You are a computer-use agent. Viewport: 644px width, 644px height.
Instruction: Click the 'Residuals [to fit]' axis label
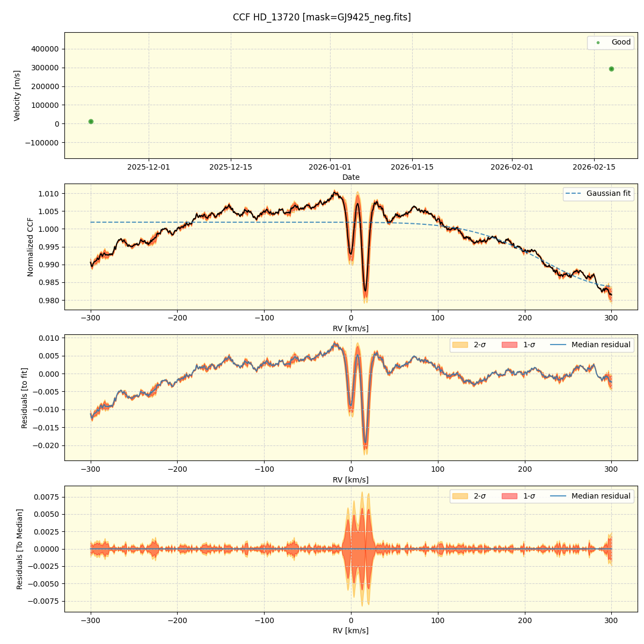tap(24, 398)
